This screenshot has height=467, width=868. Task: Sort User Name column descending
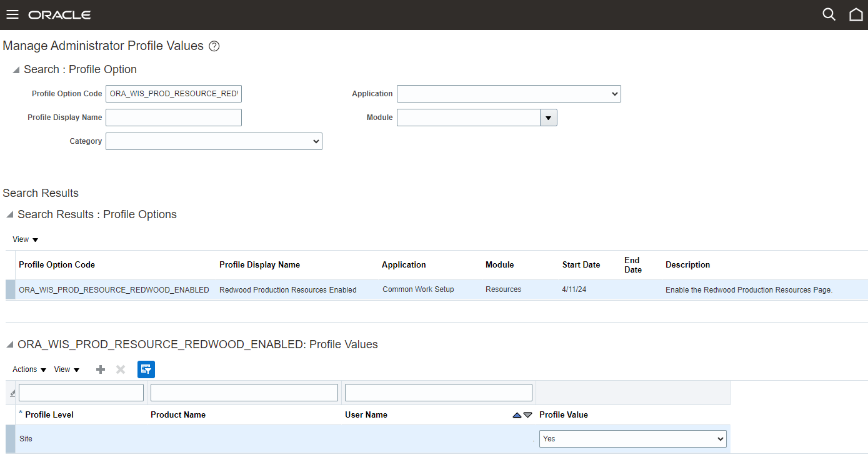pyautogui.click(x=527, y=415)
